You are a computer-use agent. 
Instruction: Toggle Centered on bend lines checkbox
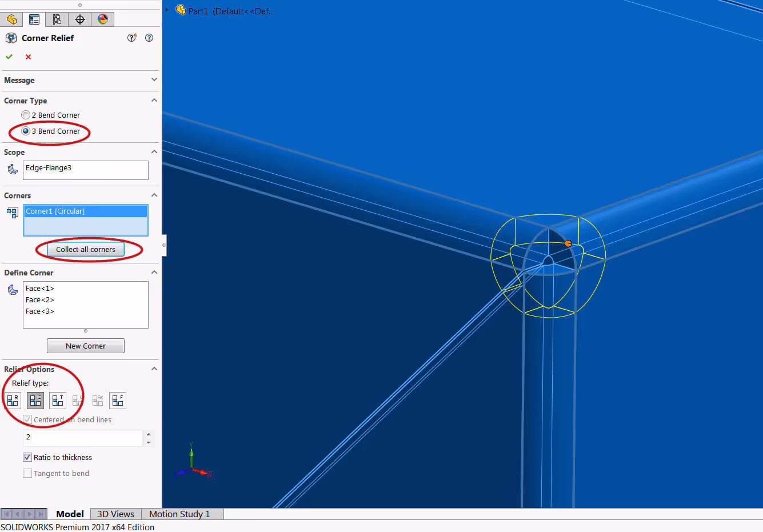[27, 419]
